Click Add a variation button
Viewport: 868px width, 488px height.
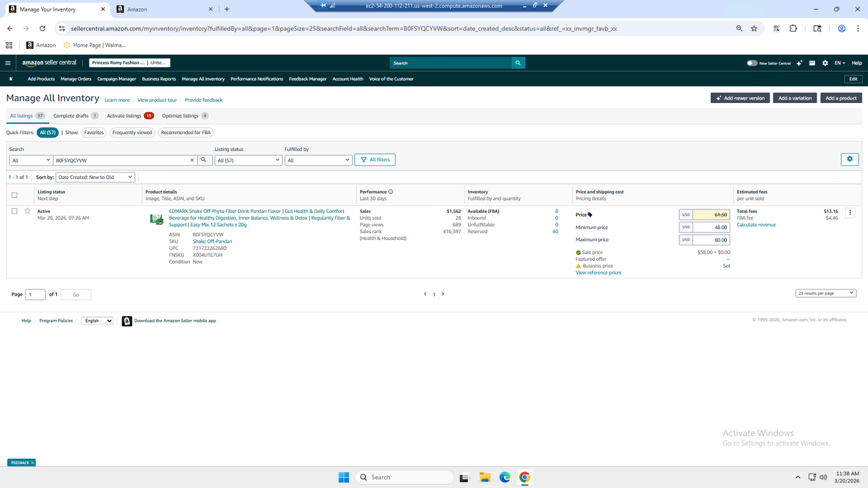pos(795,98)
